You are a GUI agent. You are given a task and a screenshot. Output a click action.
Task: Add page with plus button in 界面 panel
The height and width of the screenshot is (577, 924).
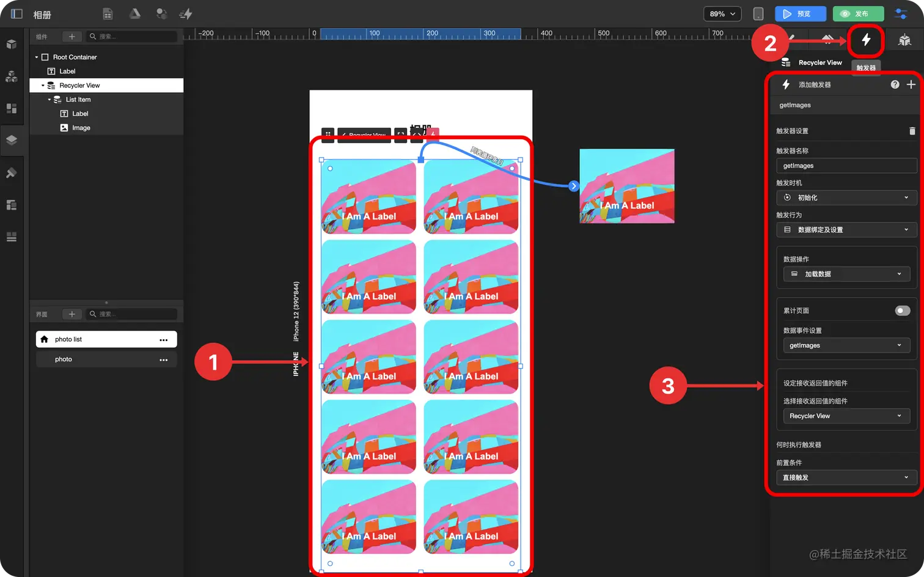(x=71, y=314)
